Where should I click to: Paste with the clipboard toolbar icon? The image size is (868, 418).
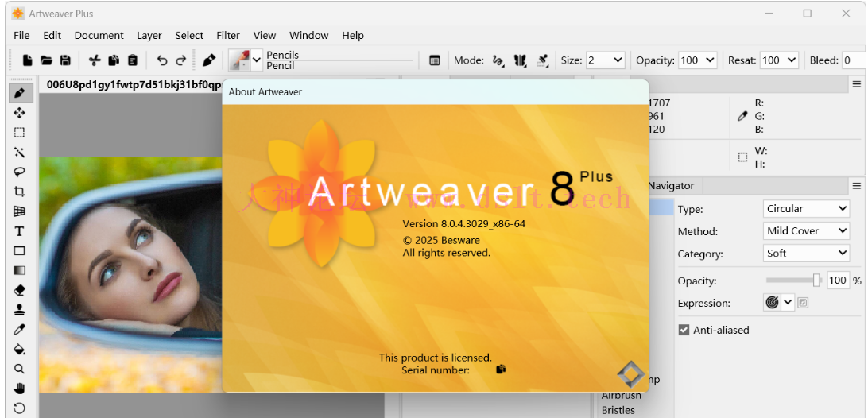(132, 60)
